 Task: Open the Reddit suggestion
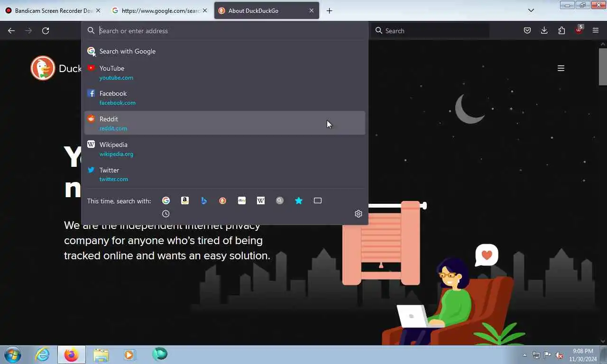(225, 123)
